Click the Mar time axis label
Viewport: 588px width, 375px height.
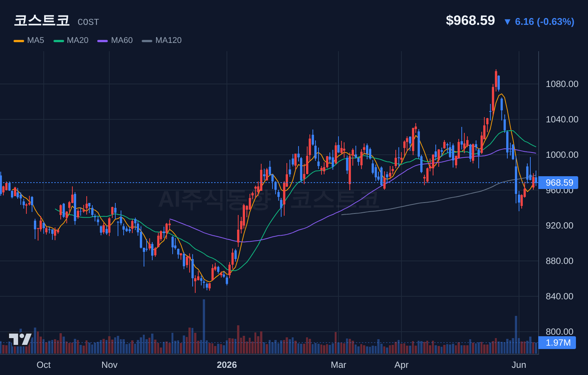[338, 365]
